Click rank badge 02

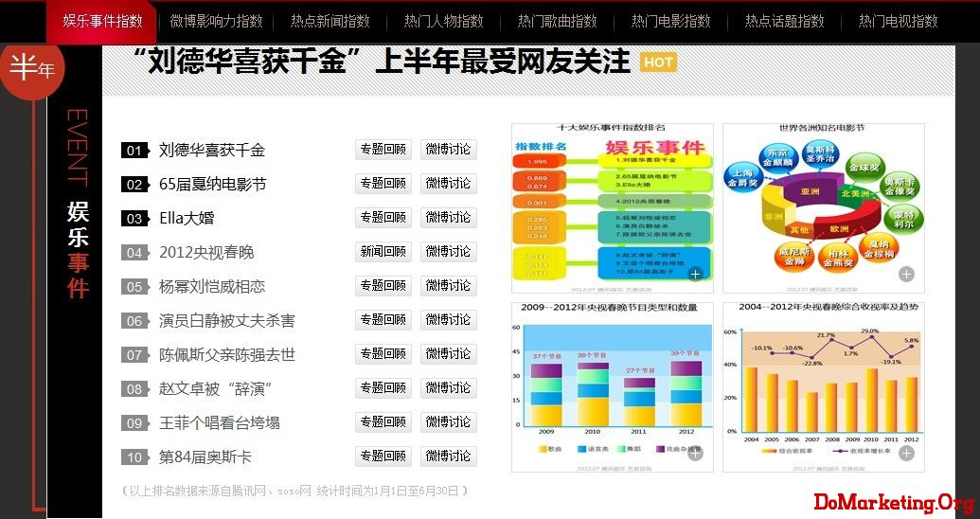pyautogui.click(x=135, y=185)
